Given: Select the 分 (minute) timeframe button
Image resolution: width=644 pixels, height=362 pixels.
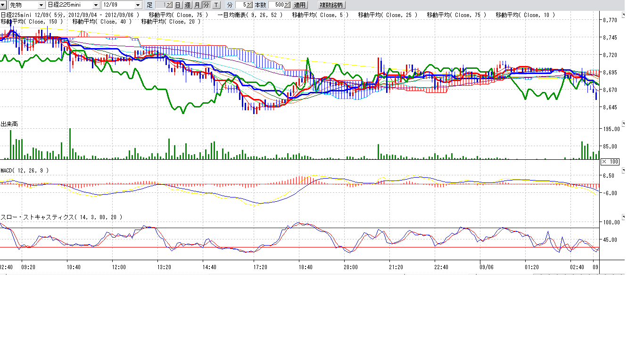Looking at the screenshot, I should click(206, 5).
